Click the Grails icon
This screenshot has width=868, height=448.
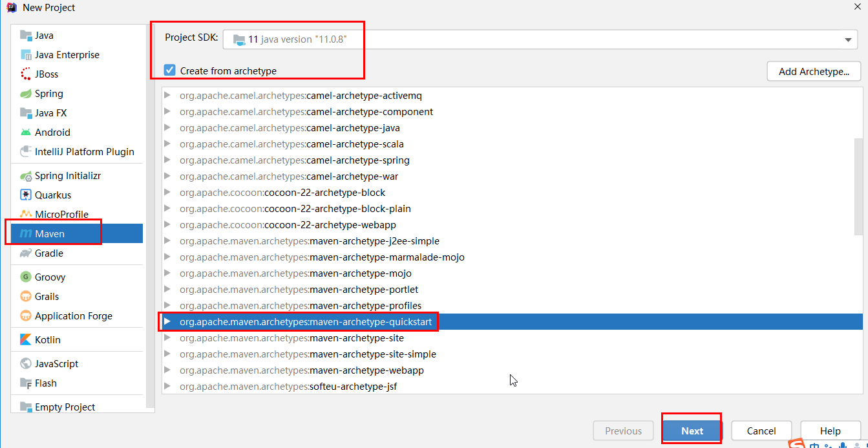click(x=26, y=297)
